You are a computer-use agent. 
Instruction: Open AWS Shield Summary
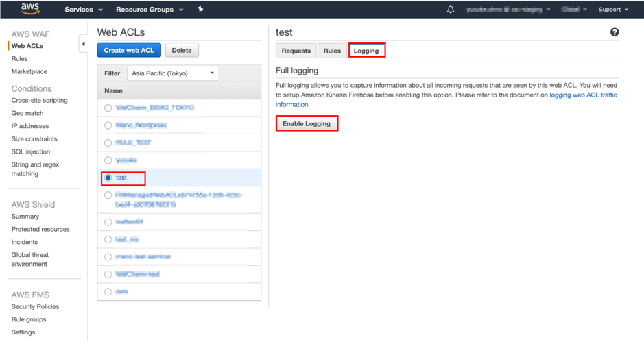25,217
